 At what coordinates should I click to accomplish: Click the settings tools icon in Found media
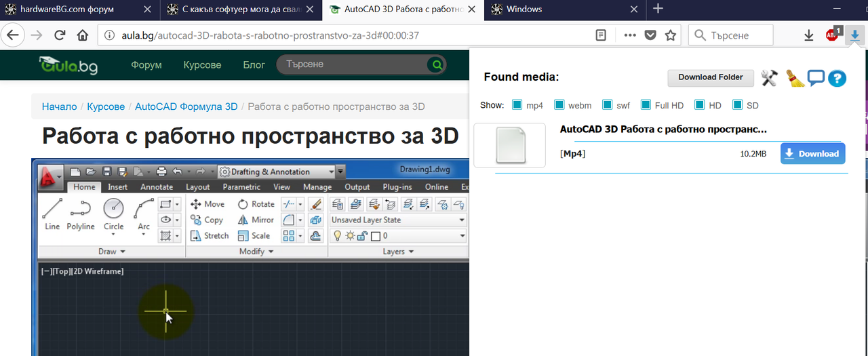[769, 77]
